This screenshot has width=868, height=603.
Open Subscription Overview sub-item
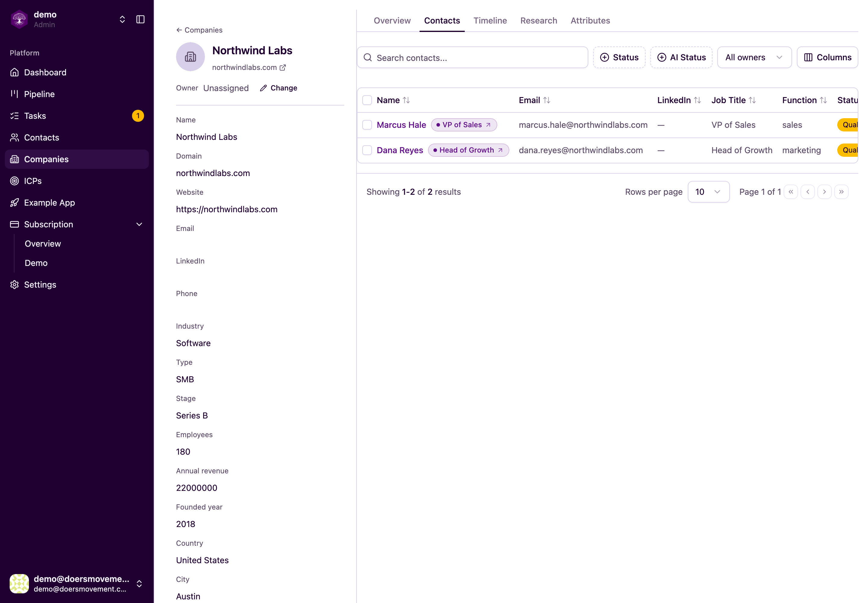43,244
